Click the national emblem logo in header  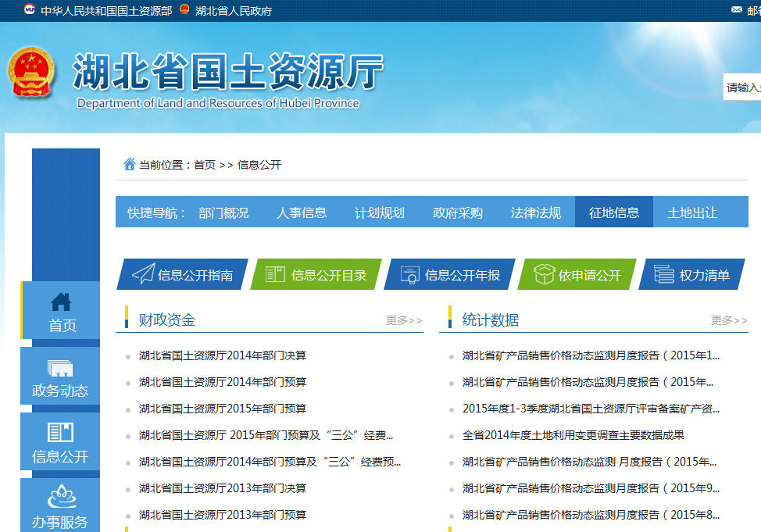(32, 73)
